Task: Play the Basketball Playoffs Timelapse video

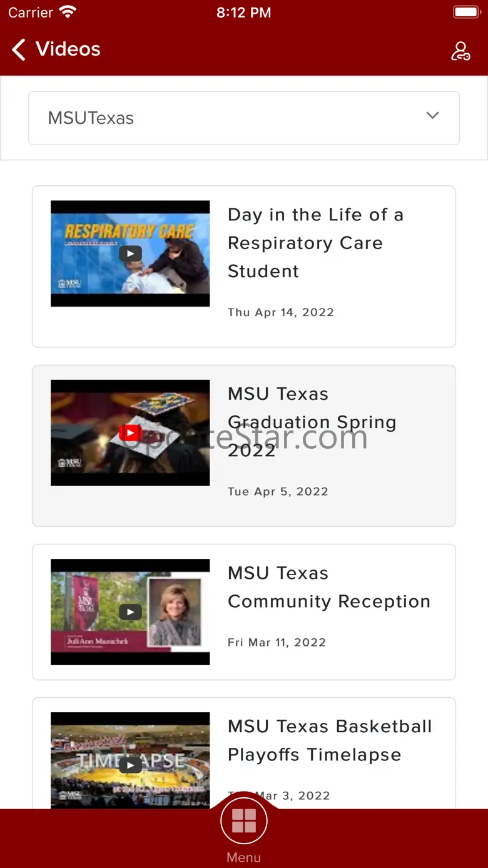Action: [130, 764]
